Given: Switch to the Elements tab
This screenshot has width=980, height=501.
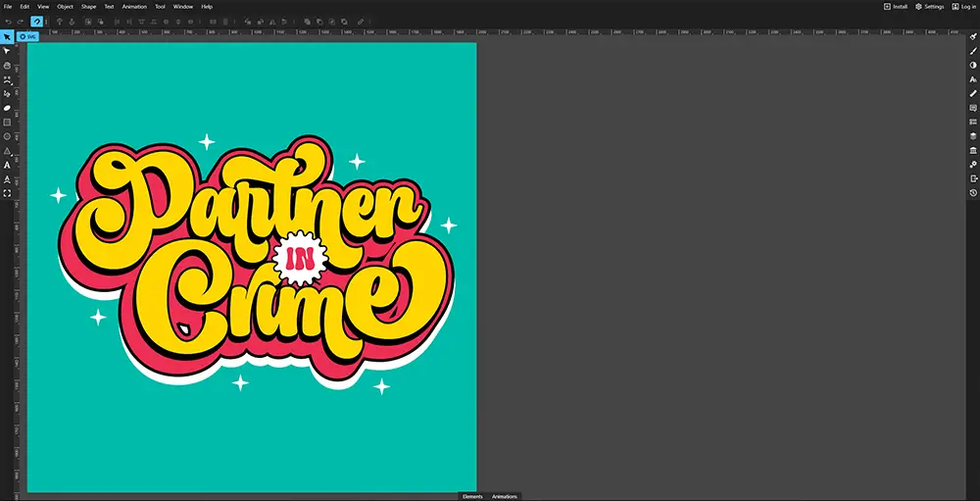Looking at the screenshot, I should [x=472, y=497].
